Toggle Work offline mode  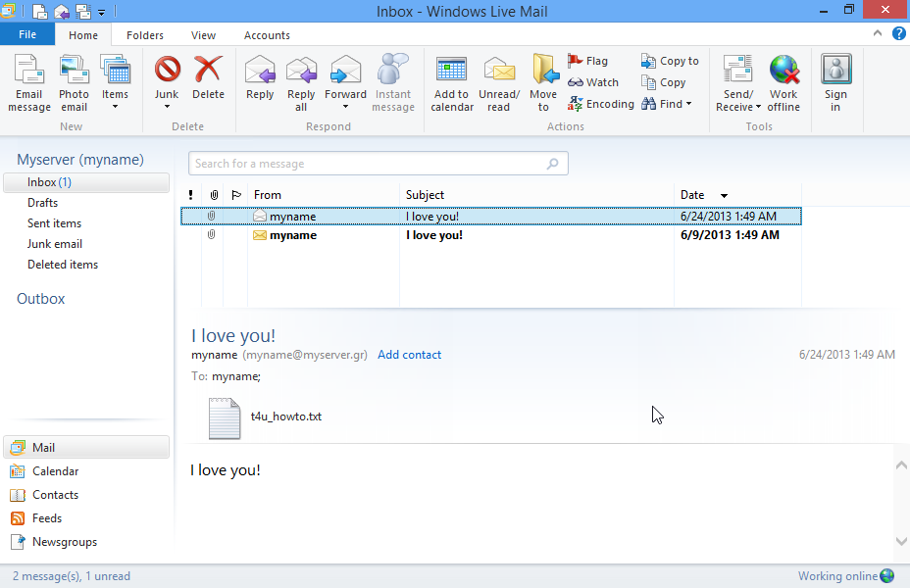[784, 83]
